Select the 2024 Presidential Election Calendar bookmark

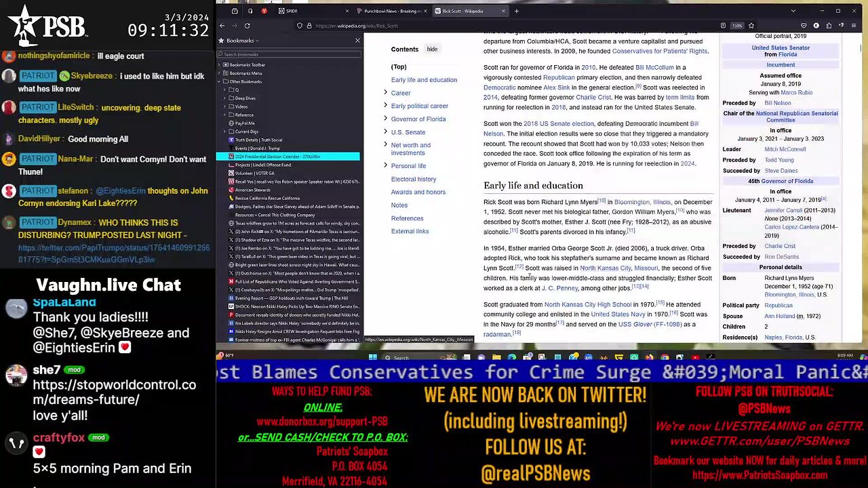[288, 157]
